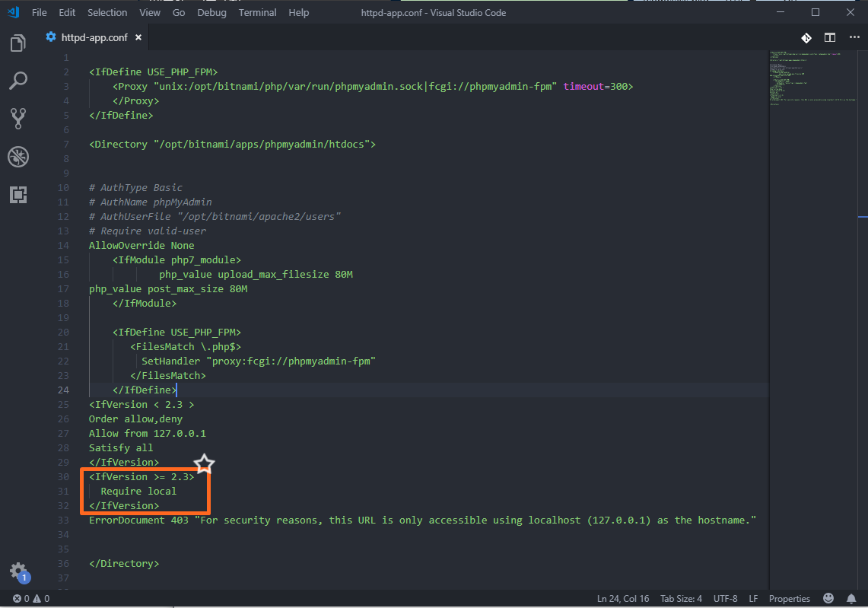Click line number 24 in the gutter

click(63, 390)
